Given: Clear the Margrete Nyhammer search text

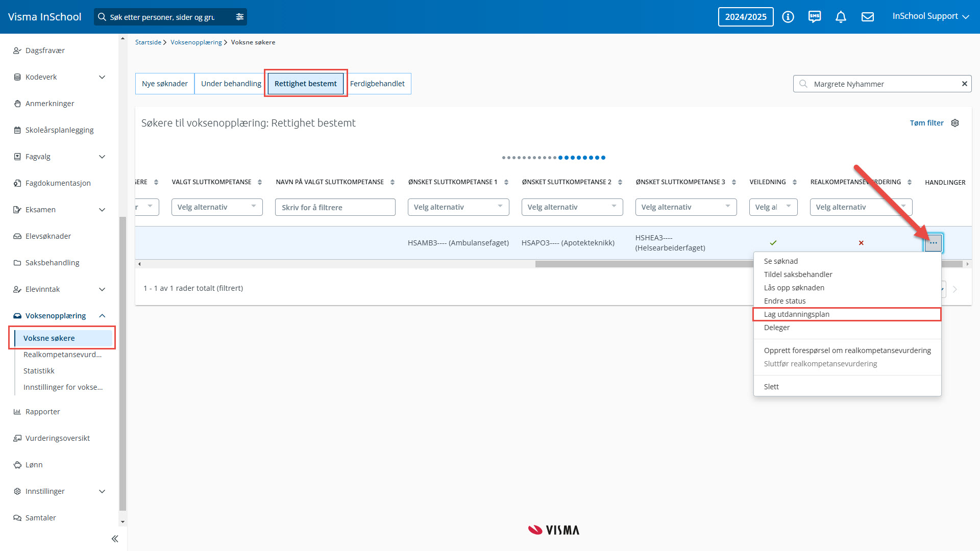Looking at the screenshot, I should [x=964, y=84].
